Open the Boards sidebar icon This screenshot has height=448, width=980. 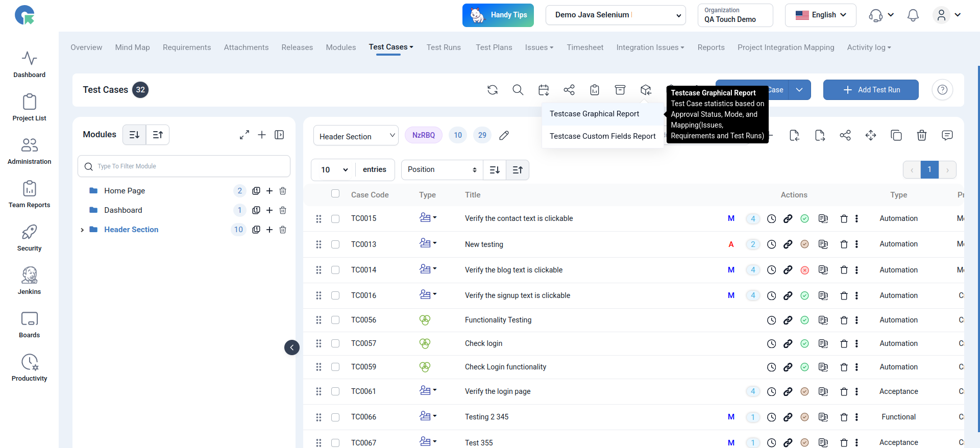29,319
